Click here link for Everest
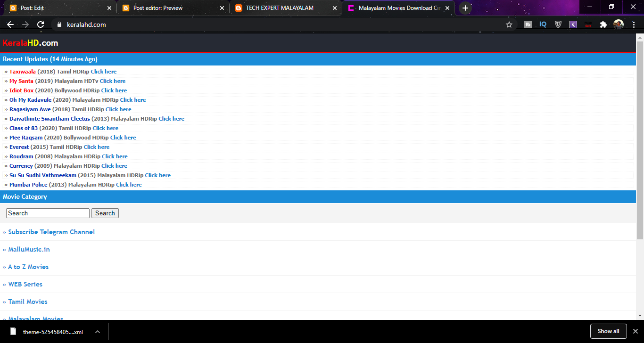 pyautogui.click(x=97, y=147)
